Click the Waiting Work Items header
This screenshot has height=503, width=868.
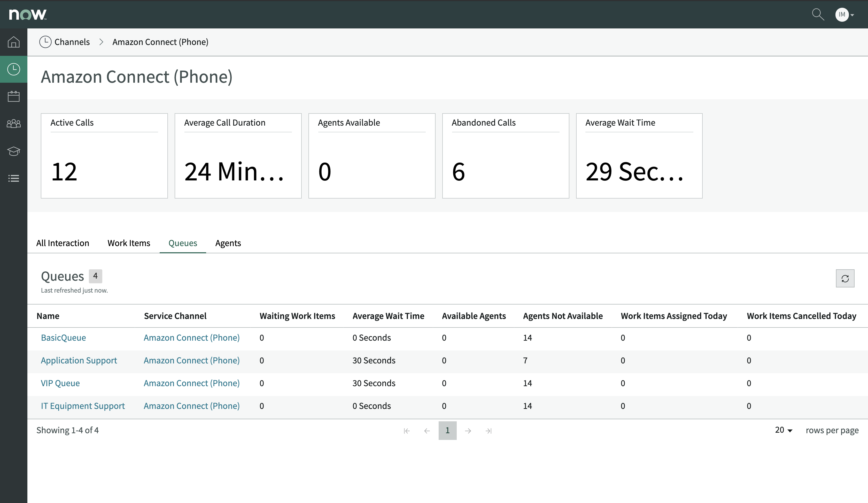pyautogui.click(x=297, y=316)
